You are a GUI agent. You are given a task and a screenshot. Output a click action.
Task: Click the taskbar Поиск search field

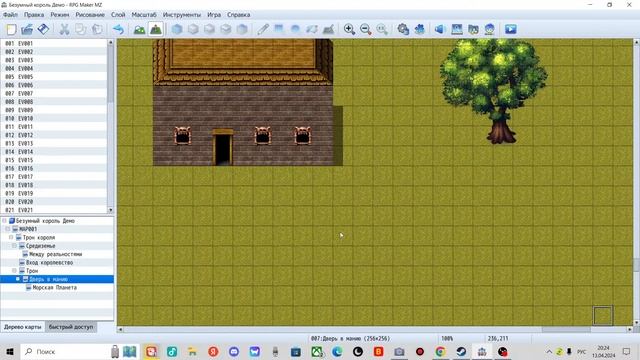65,351
